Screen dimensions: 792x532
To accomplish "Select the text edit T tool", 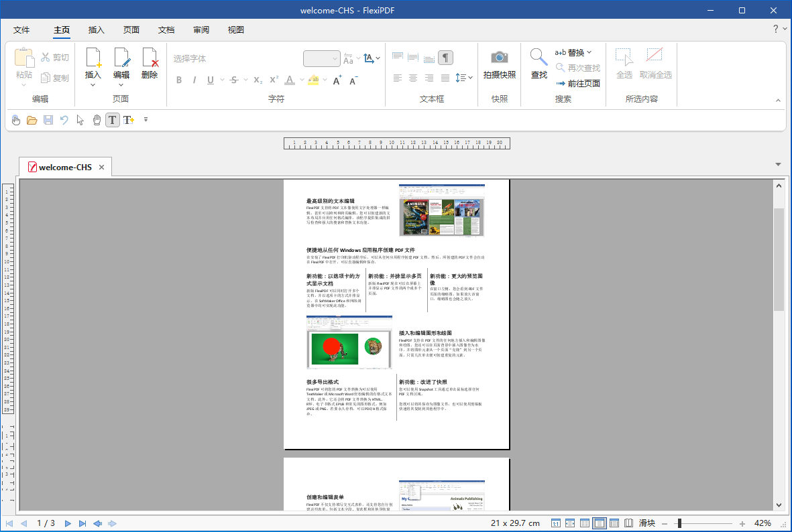I will point(112,120).
